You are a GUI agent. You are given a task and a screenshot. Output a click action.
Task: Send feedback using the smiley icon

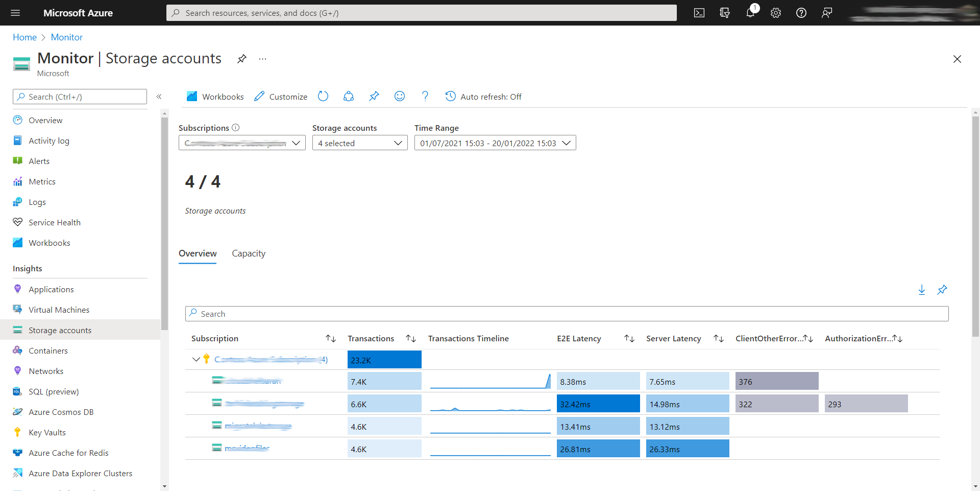pyautogui.click(x=400, y=96)
